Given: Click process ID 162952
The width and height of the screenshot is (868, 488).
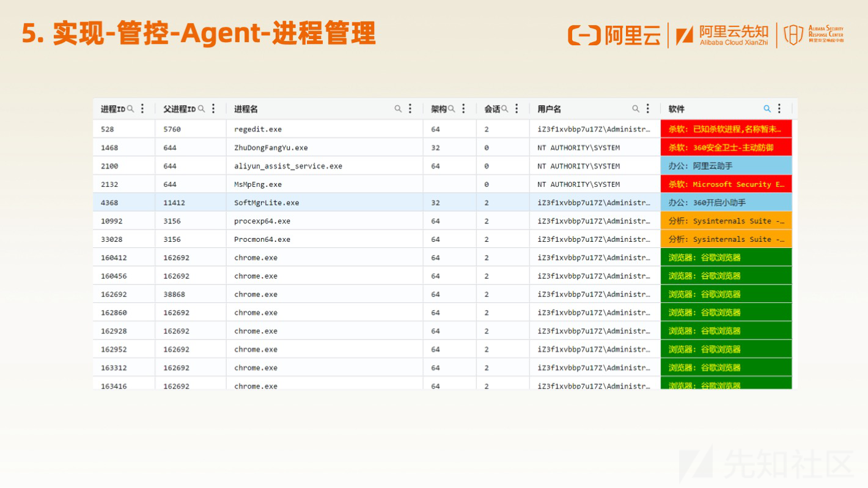Looking at the screenshot, I should tap(114, 349).
